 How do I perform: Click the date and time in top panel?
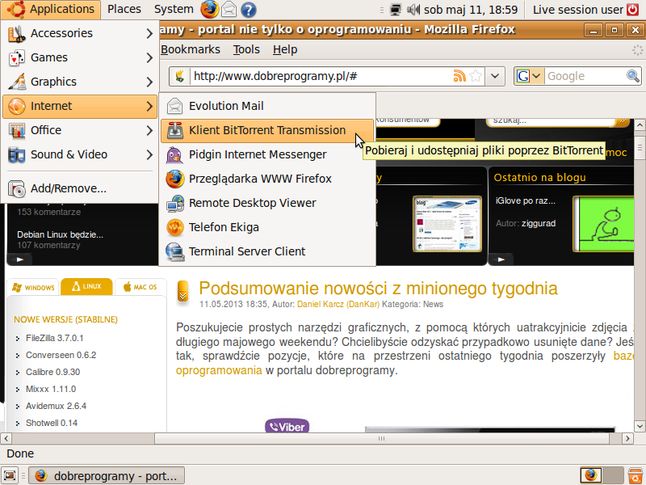click(x=470, y=9)
